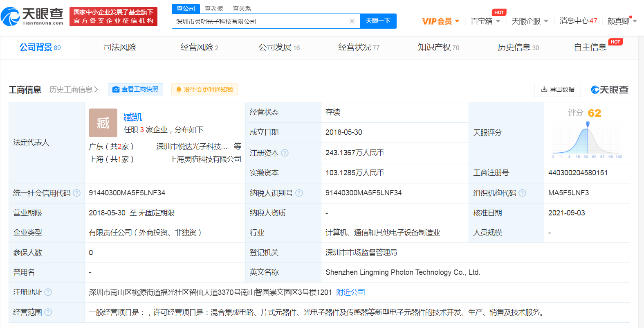Click the English name Shenzhen Lingming Photon Technology
Screen dimensions: 644x328
click(403, 272)
